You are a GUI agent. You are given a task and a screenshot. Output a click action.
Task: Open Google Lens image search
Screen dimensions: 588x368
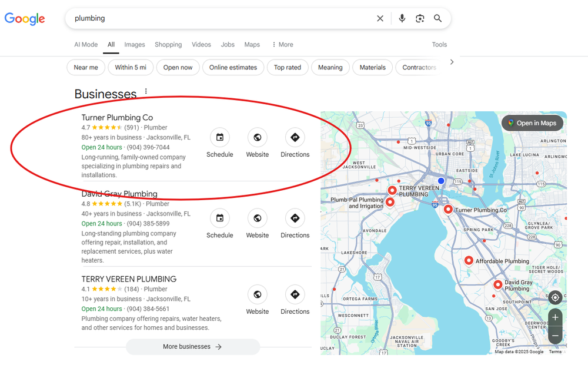[420, 18]
